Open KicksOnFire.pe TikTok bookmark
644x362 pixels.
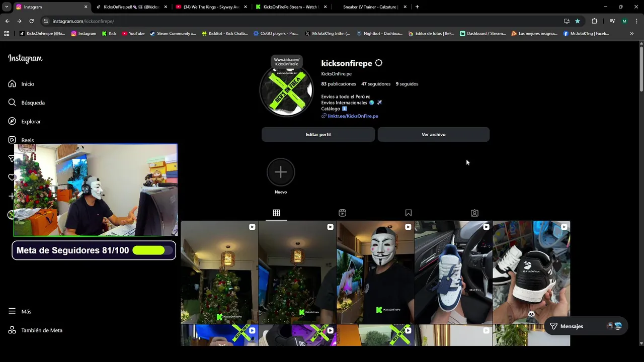[x=42, y=34]
